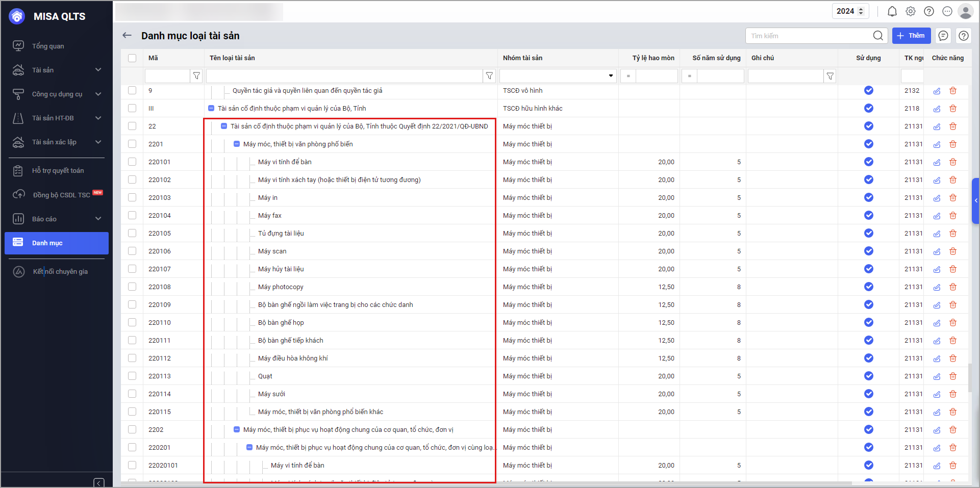Open the settings gear icon
Image resolution: width=980 pixels, height=488 pixels.
pyautogui.click(x=911, y=11)
